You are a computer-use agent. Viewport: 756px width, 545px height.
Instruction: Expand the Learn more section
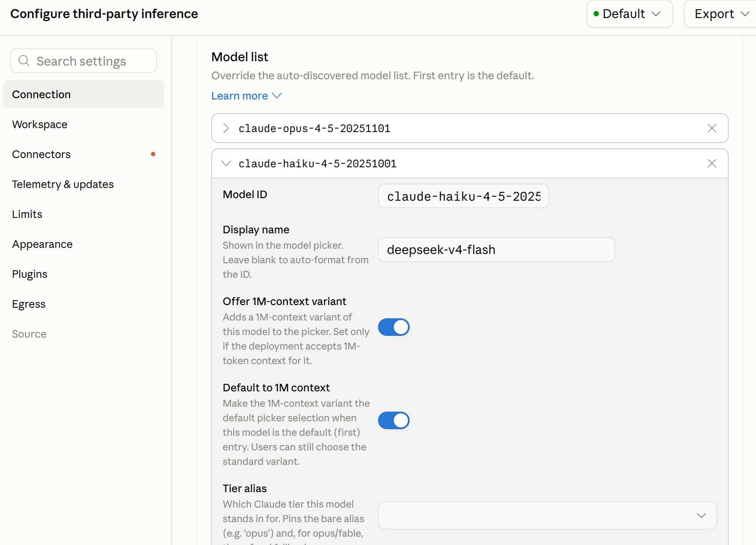246,96
